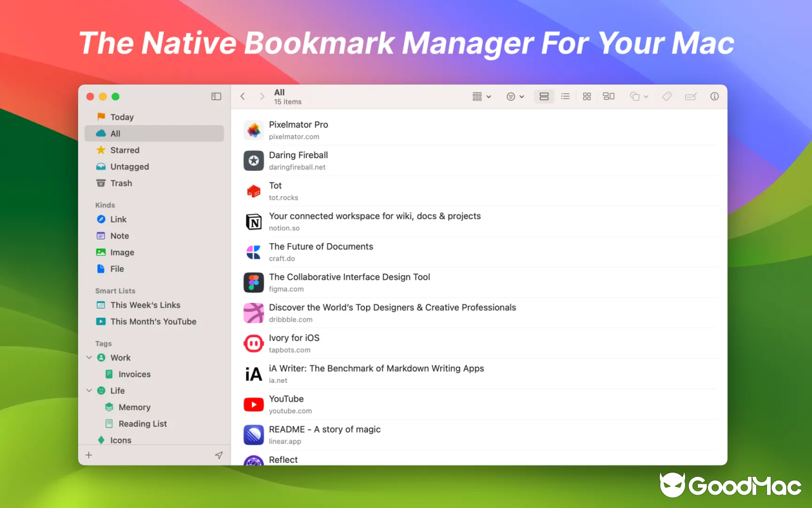812x508 pixels.
Task: Activate the compact list view icon
Action: click(565, 96)
